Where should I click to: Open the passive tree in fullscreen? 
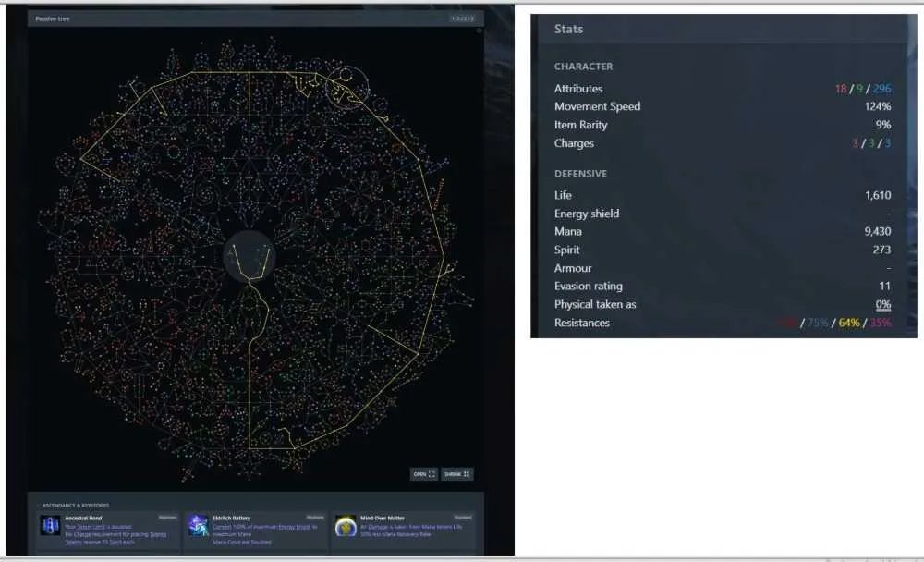pyautogui.click(x=424, y=474)
